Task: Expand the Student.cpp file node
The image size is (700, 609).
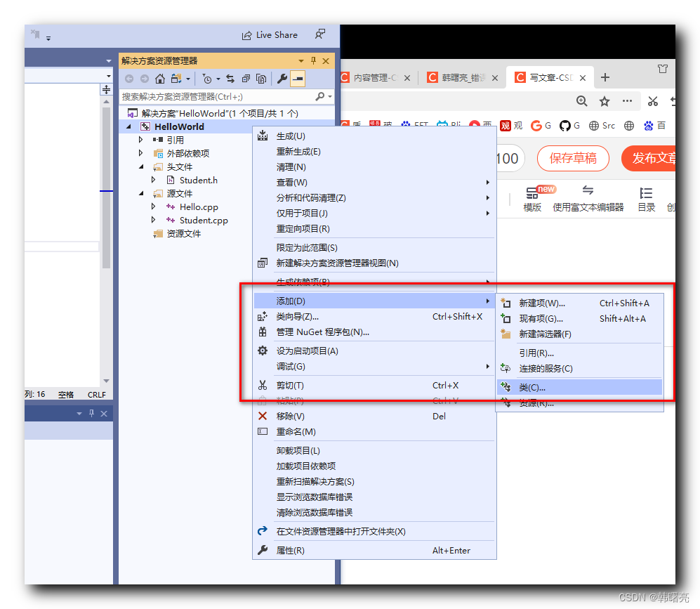Action: 153,220
